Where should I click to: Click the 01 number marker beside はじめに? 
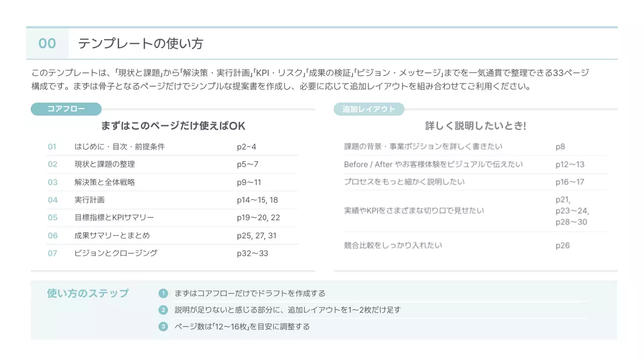click(x=52, y=146)
